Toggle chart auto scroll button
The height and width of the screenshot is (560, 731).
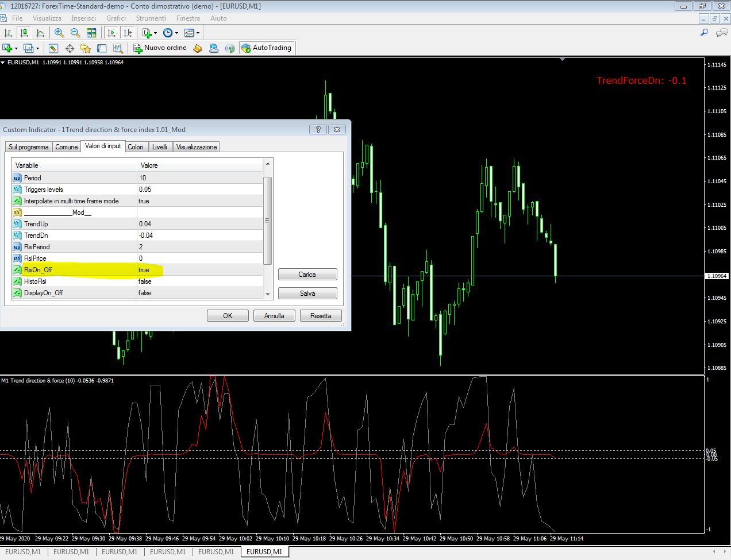point(111,33)
